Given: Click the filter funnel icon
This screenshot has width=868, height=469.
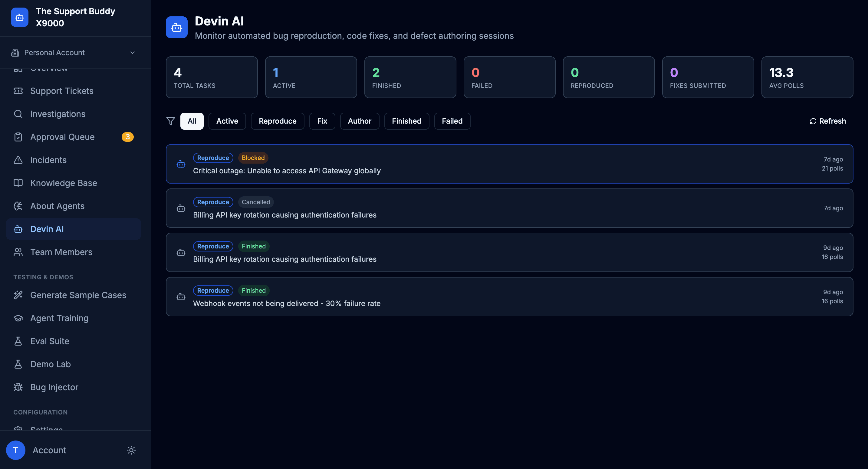Looking at the screenshot, I should (x=171, y=121).
